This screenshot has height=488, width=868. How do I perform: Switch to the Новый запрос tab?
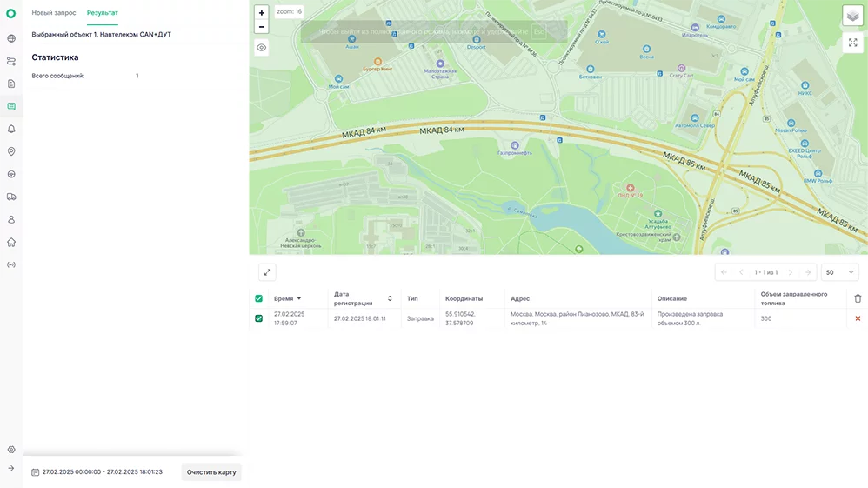click(x=54, y=13)
